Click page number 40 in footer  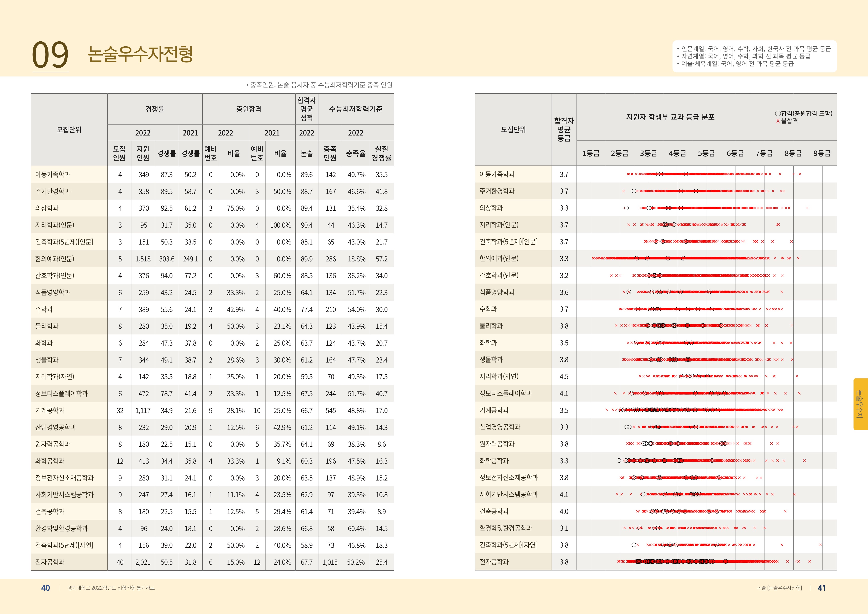click(45, 588)
